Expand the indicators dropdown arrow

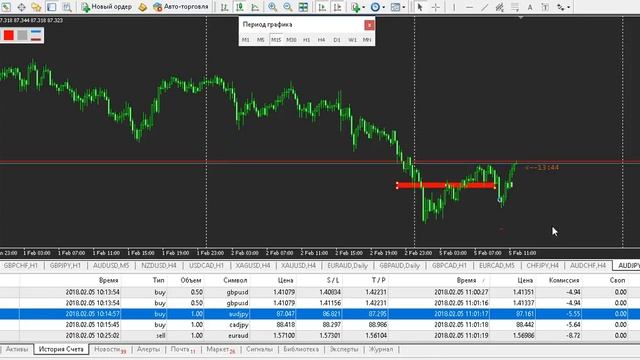tap(363, 7)
